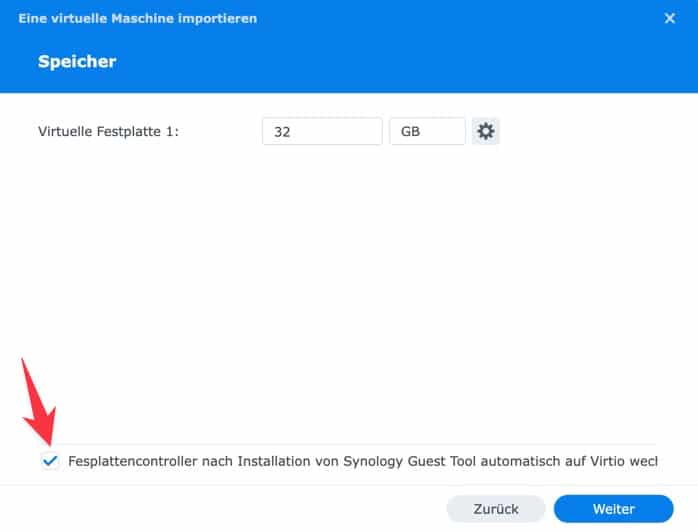Screen dimensions: 698x531
Task: Close the import virtual machine dialog
Action: click(670, 18)
